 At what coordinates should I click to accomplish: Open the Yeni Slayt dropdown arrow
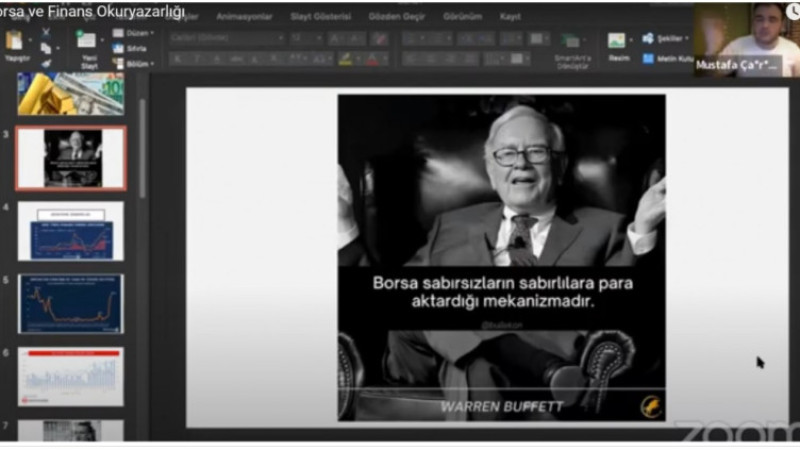pyautogui.click(x=102, y=40)
